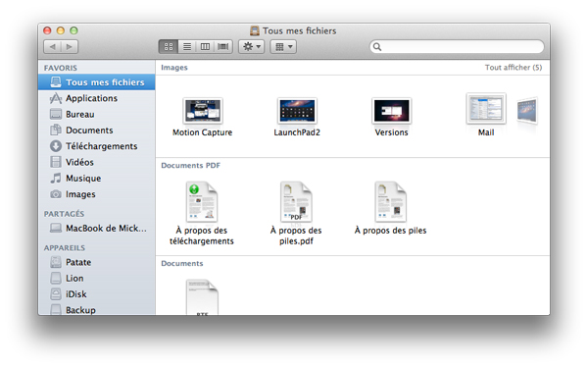
Task: Click the FAVORIS sidebar heading
Action: 61,68
